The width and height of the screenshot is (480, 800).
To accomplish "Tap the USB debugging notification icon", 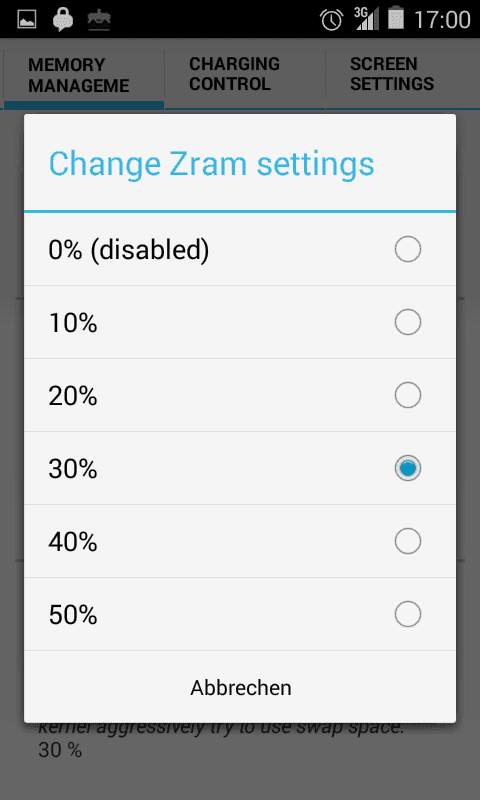I will pyautogui.click(x=99, y=20).
